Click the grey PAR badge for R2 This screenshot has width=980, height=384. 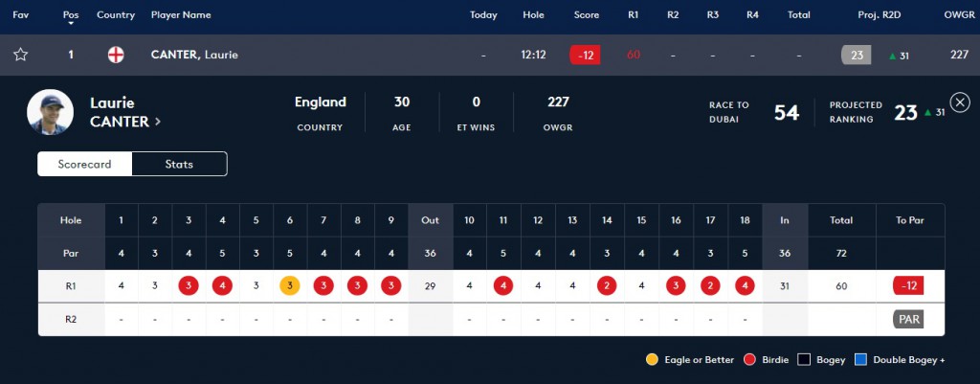(909, 319)
